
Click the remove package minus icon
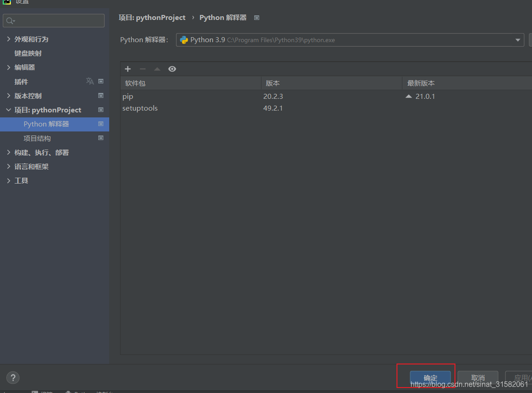[142, 69]
